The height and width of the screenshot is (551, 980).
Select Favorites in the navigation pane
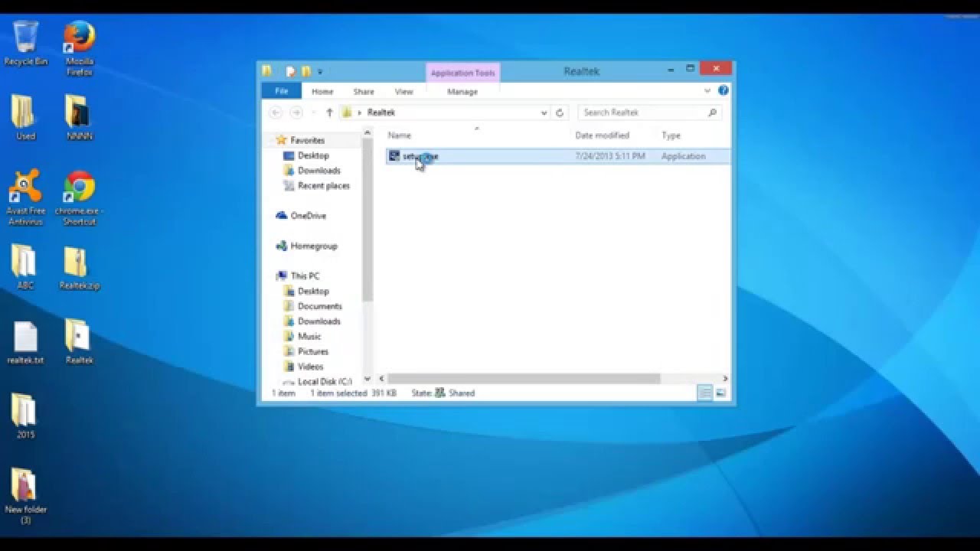307,140
